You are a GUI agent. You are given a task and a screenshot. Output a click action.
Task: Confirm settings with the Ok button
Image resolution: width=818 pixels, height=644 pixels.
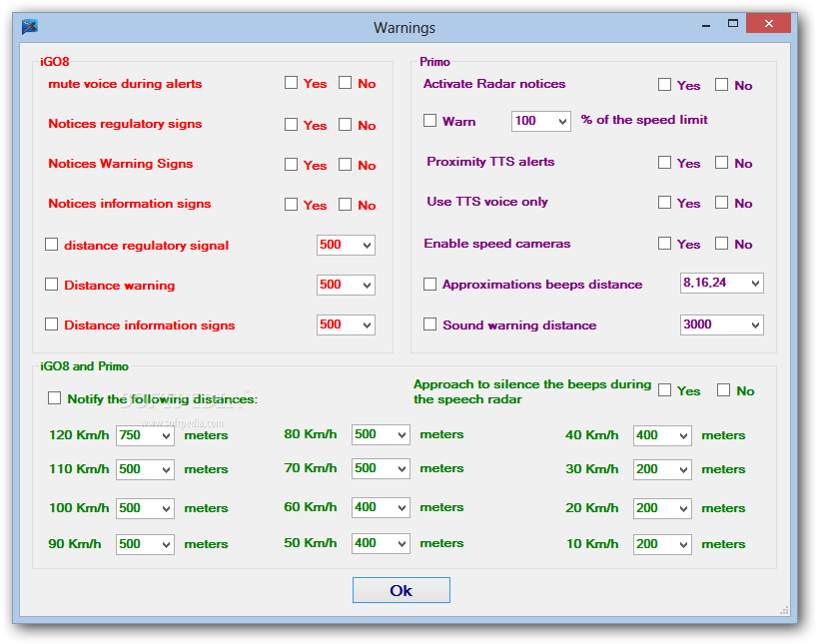pyautogui.click(x=402, y=590)
